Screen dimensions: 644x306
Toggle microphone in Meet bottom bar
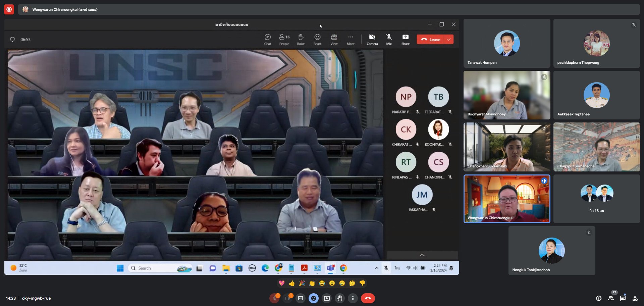274,298
